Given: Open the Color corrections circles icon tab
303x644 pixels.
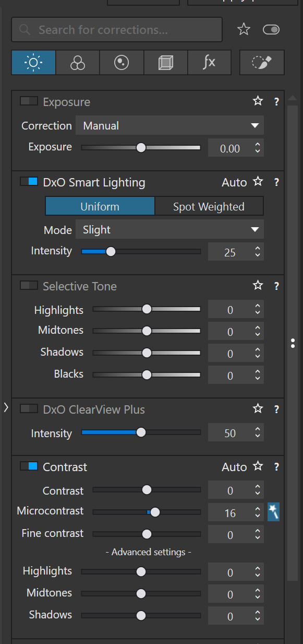Looking at the screenshot, I should [x=78, y=63].
